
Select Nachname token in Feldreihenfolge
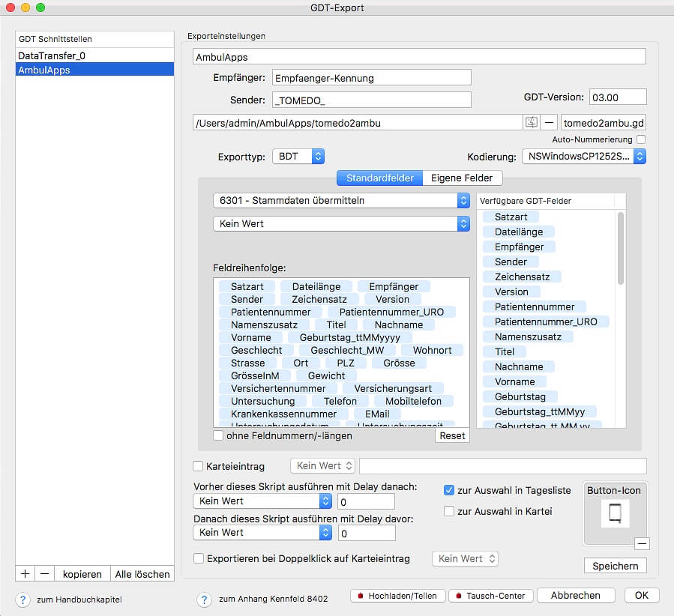click(x=398, y=324)
